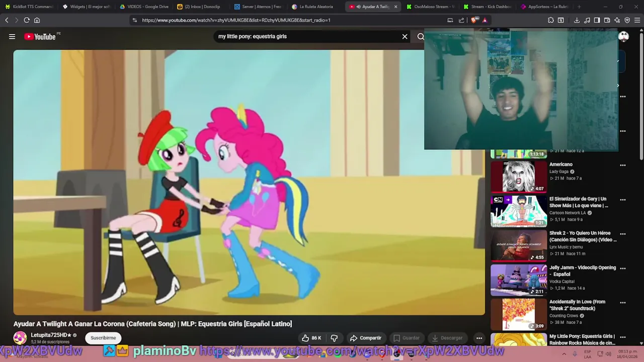Switch to KickBot TTS Commands tab
The image size is (644, 362).
tap(29, 7)
